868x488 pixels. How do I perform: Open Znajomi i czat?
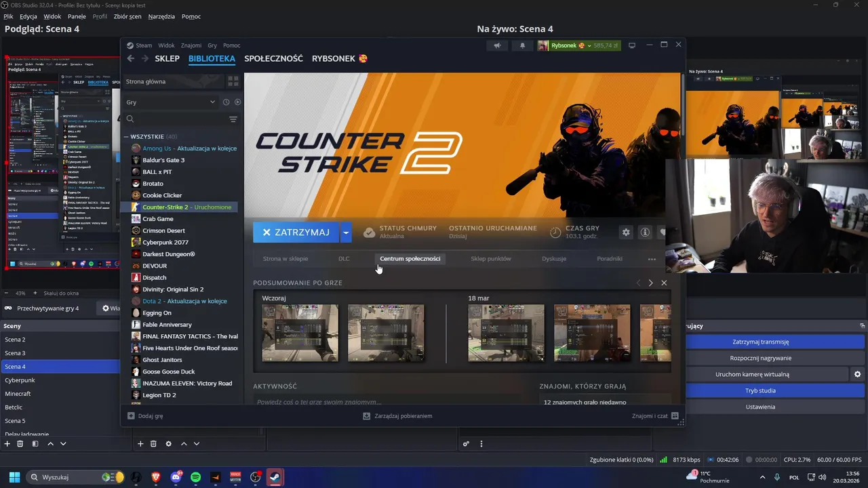(655, 416)
